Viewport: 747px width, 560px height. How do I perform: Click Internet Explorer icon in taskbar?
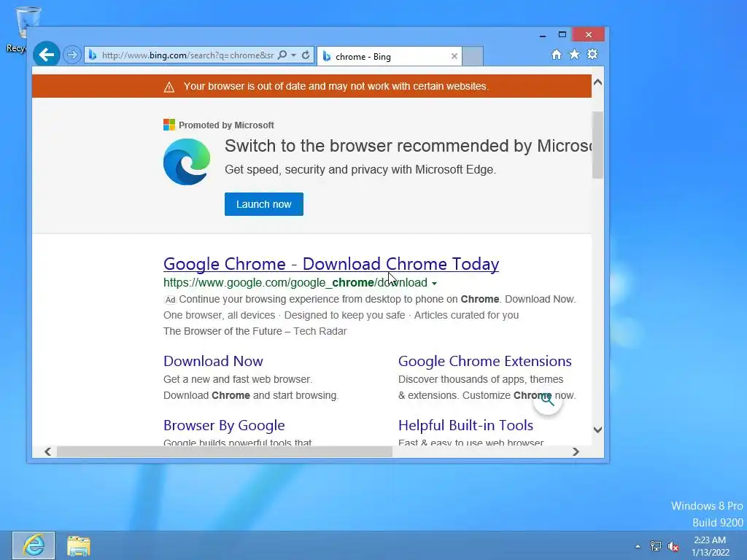(x=34, y=545)
